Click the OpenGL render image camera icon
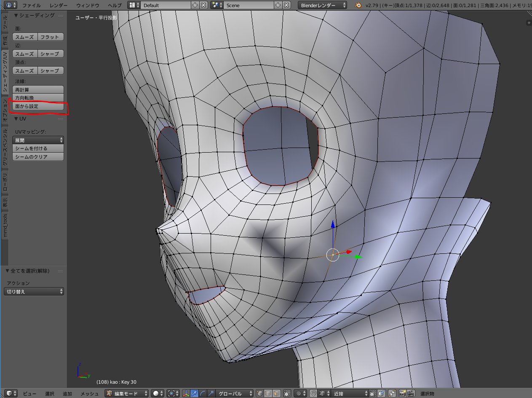 point(402,393)
